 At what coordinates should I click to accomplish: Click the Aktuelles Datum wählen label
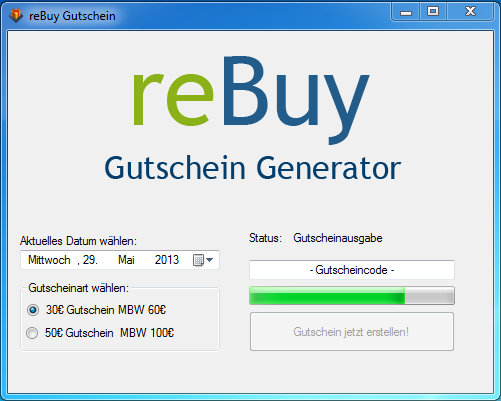pos(78,241)
